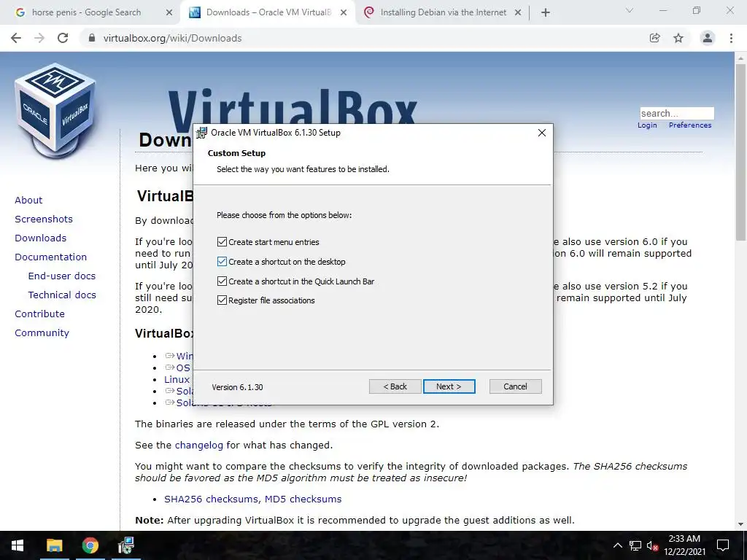Open Screenshots in the sidebar
The image size is (747, 560).
point(44,219)
